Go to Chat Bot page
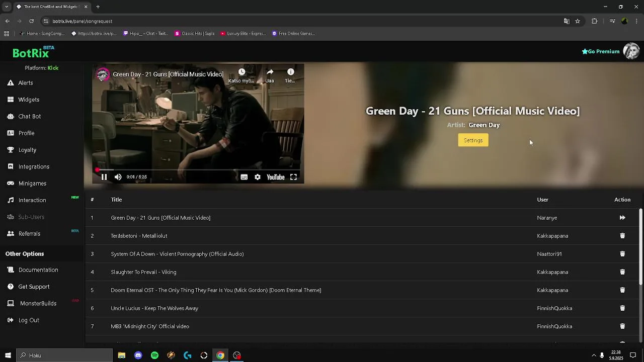 pyautogui.click(x=30, y=116)
